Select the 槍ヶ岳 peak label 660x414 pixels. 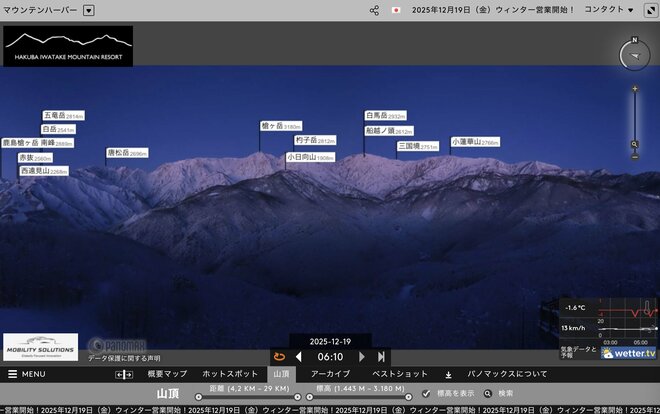tap(281, 126)
